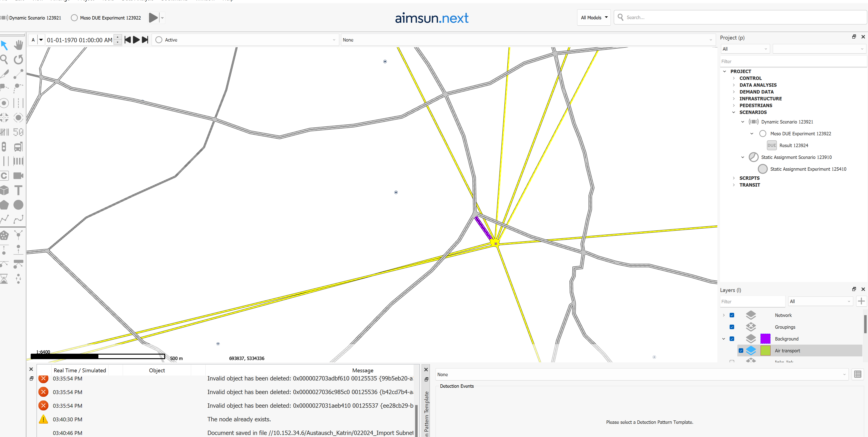Viewport: 868px width, 437px height.
Task: Enable the Meso DUE Experiment 123922 radio button
Action: (74, 17)
